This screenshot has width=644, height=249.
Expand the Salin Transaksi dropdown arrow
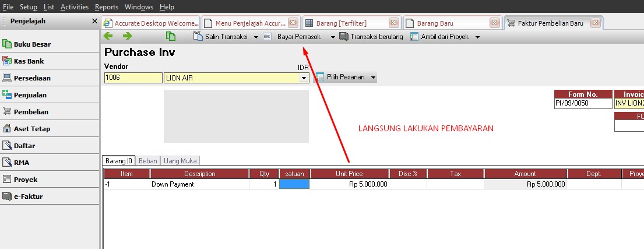(256, 37)
